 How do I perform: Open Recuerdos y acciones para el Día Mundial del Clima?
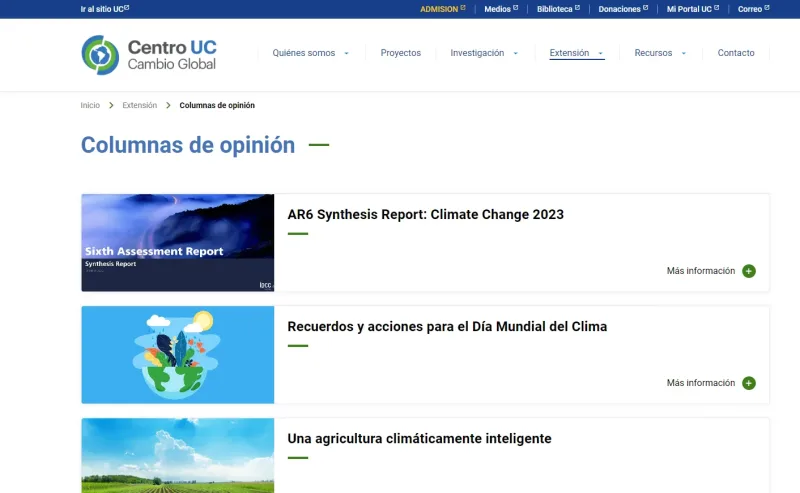coord(447,327)
